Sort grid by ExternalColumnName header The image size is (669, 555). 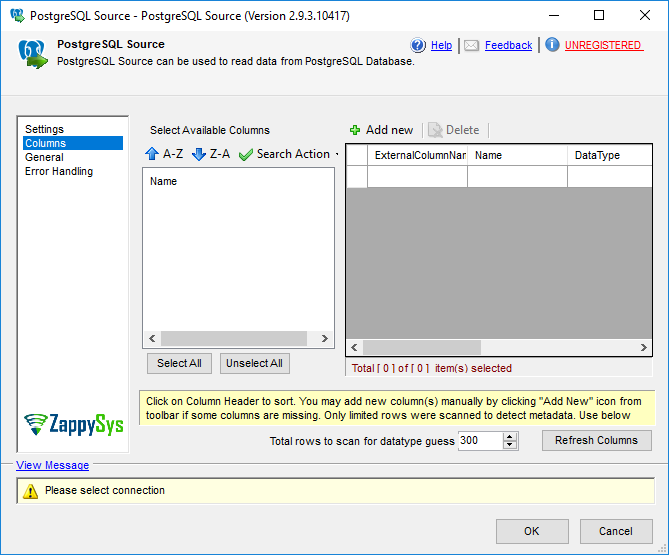pyautogui.click(x=417, y=155)
